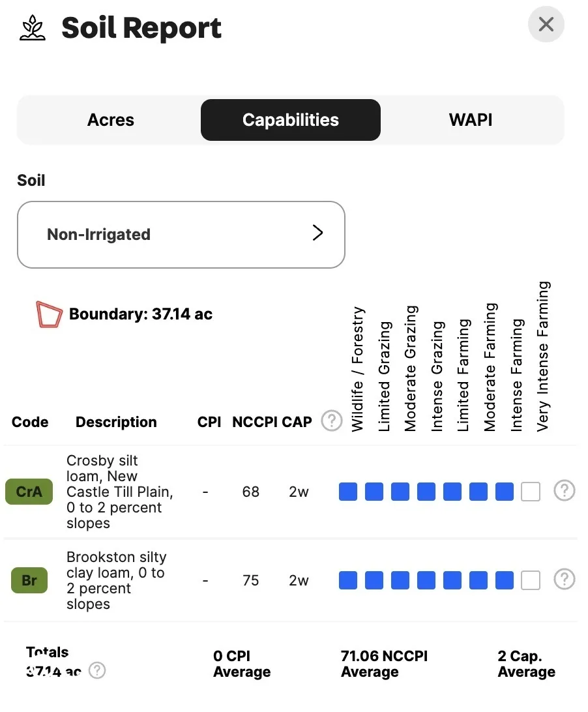Click the green Br soil code badge

coord(29,580)
